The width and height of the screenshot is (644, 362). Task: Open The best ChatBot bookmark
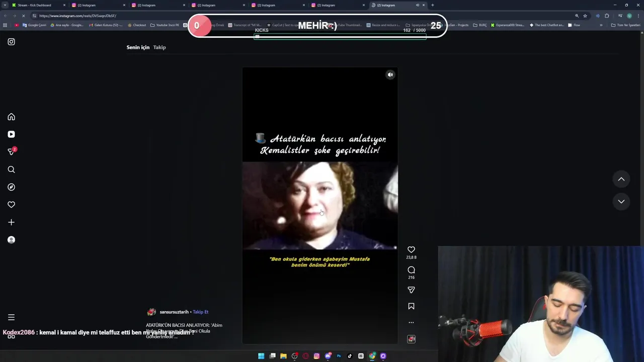click(547, 25)
